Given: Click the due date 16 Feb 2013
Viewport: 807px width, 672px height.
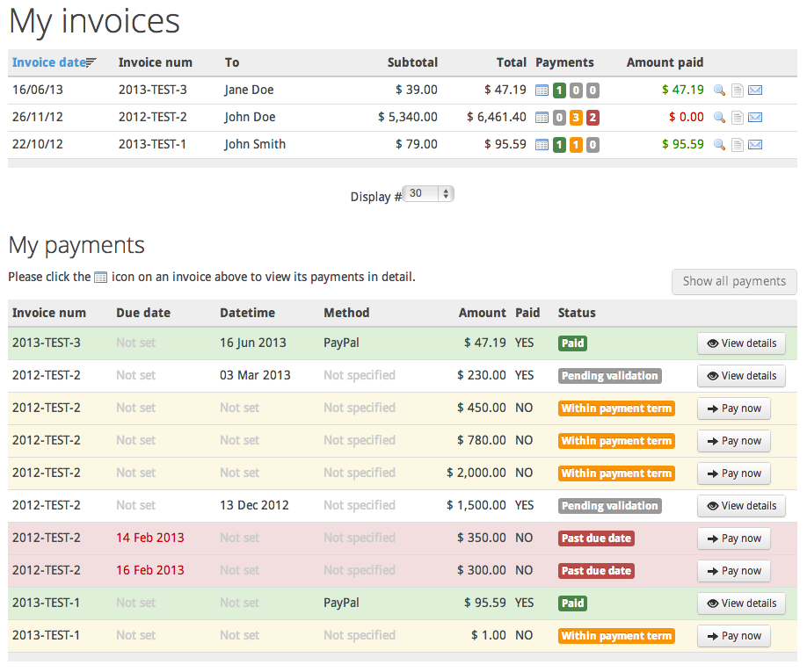Looking at the screenshot, I should (149, 570).
